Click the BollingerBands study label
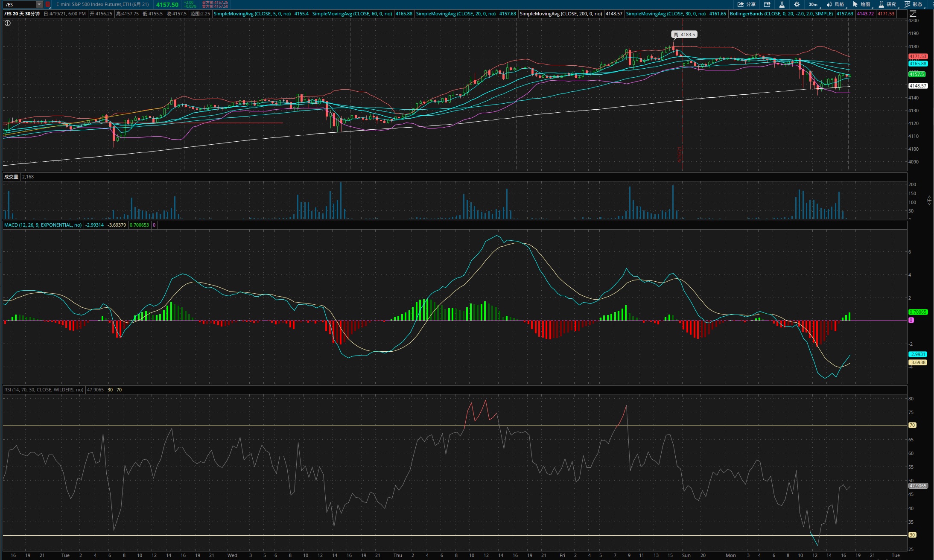The image size is (934, 560). 781,14
